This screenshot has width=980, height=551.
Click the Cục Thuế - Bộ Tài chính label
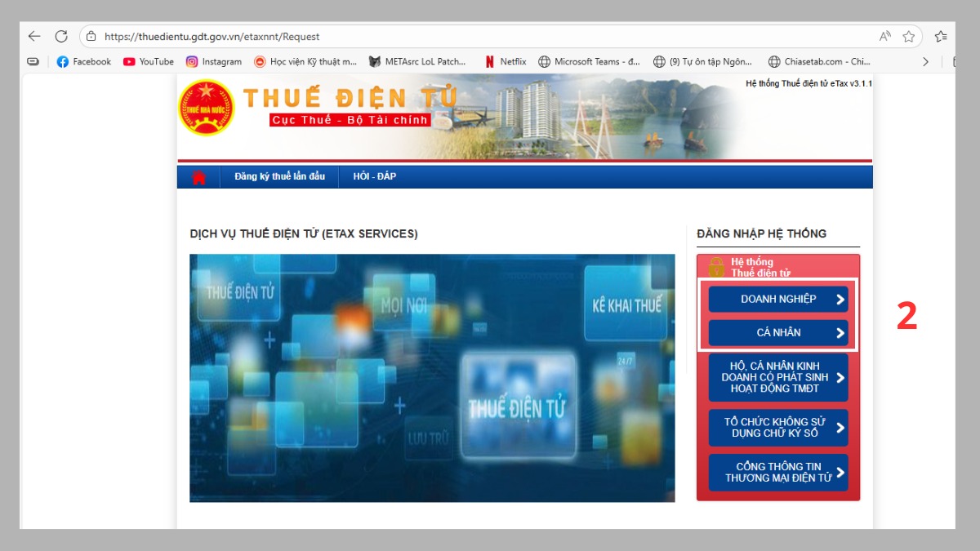[x=350, y=120]
